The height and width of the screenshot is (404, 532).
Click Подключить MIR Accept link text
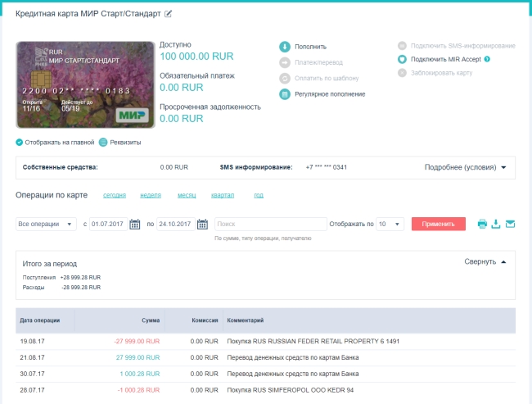point(446,59)
